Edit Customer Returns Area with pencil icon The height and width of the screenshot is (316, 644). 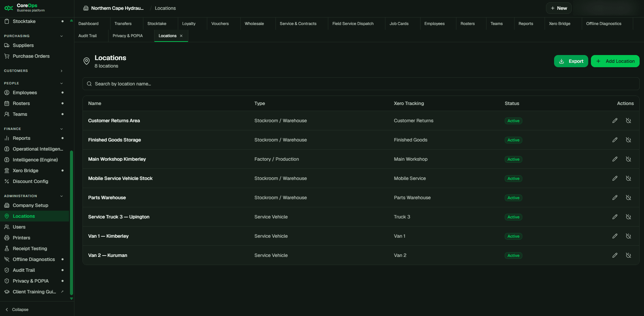point(615,121)
